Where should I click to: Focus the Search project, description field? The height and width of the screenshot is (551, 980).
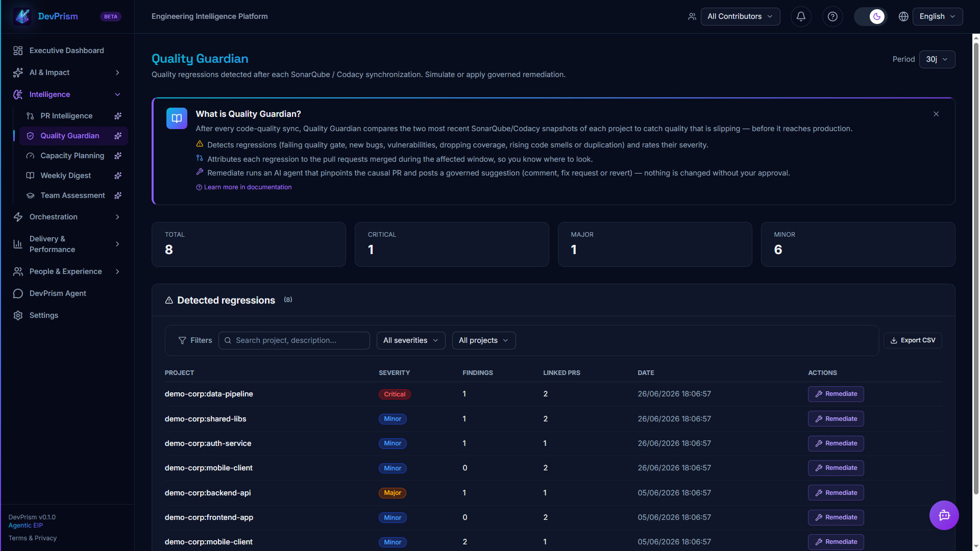pyautogui.click(x=294, y=340)
